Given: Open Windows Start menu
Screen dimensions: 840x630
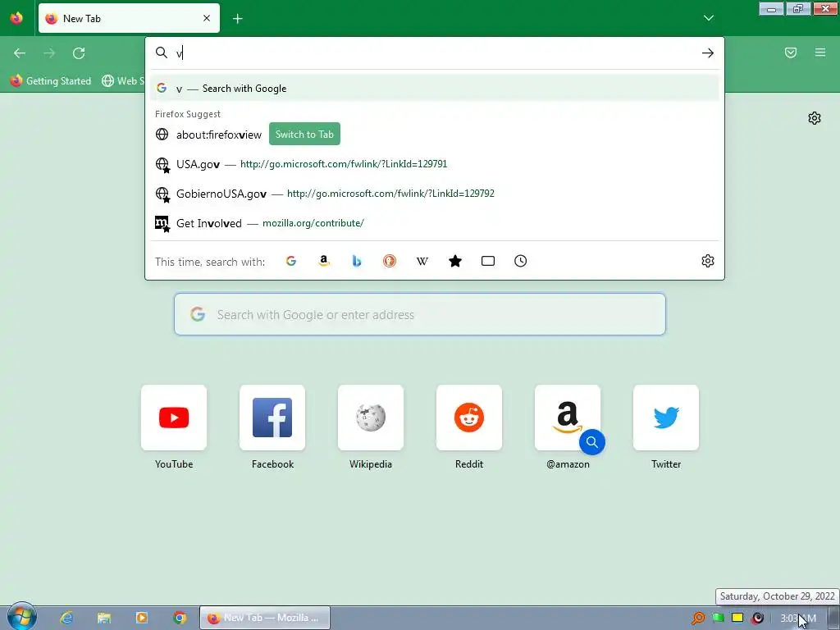Looking at the screenshot, I should tap(21, 617).
